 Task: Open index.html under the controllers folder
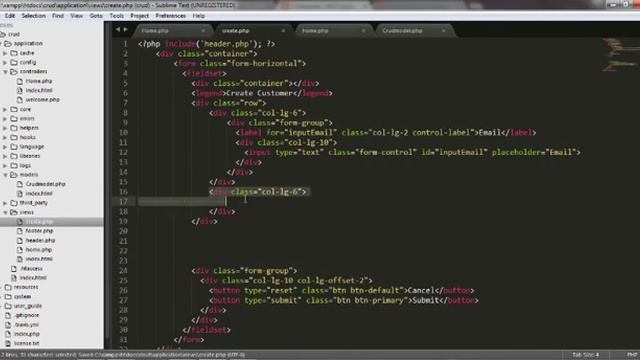click(39, 91)
